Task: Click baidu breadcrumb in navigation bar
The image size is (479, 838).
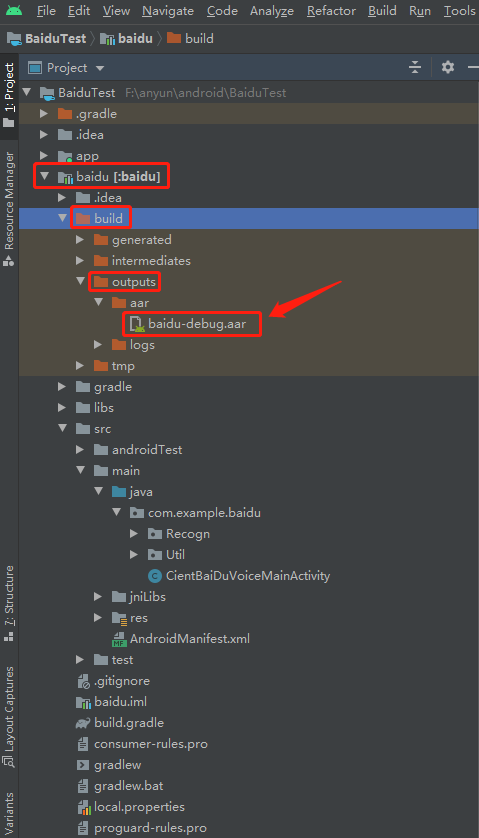Action: (x=127, y=38)
